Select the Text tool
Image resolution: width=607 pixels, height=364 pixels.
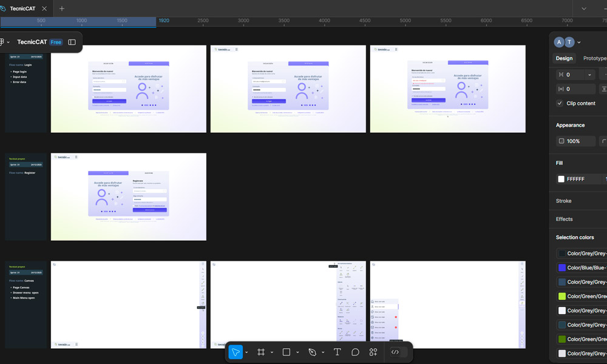(337, 352)
